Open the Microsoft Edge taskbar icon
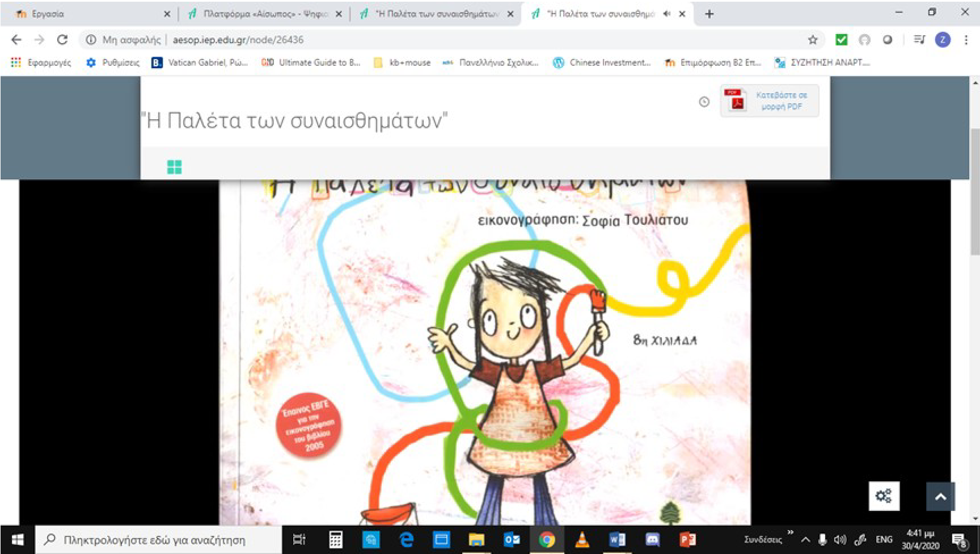The width and height of the screenshot is (980, 554). tap(406, 539)
